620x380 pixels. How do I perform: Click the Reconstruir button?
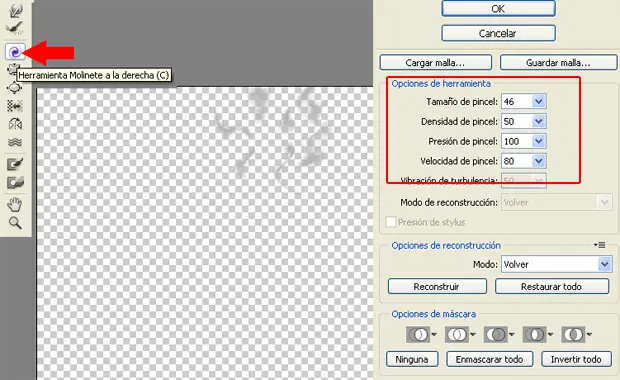click(437, 286)
